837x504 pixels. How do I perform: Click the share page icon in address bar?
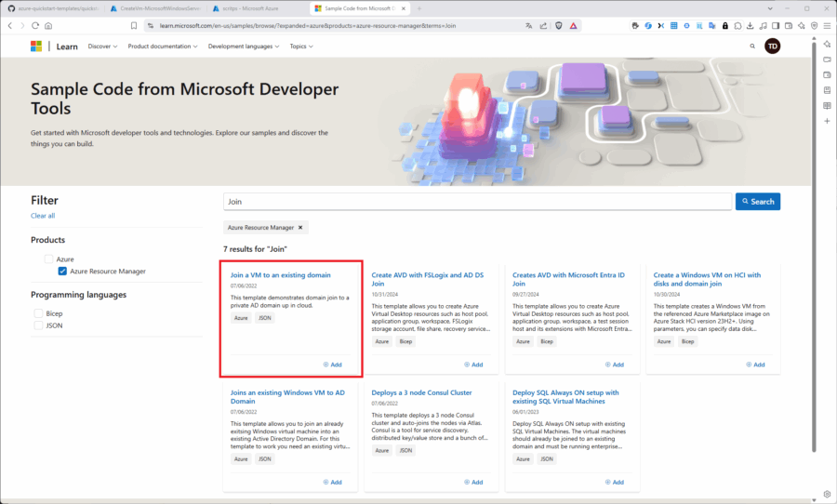tap(543, 26)
